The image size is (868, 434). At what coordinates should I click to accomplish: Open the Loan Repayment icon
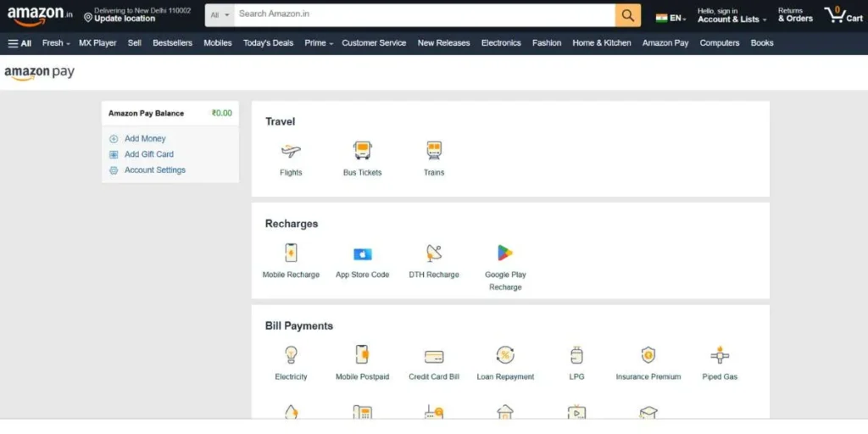pyautogui.click(x=505, y=354)
